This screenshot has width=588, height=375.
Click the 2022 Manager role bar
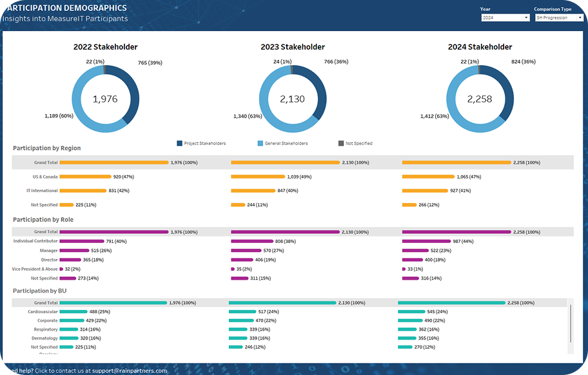click(74, 251)
